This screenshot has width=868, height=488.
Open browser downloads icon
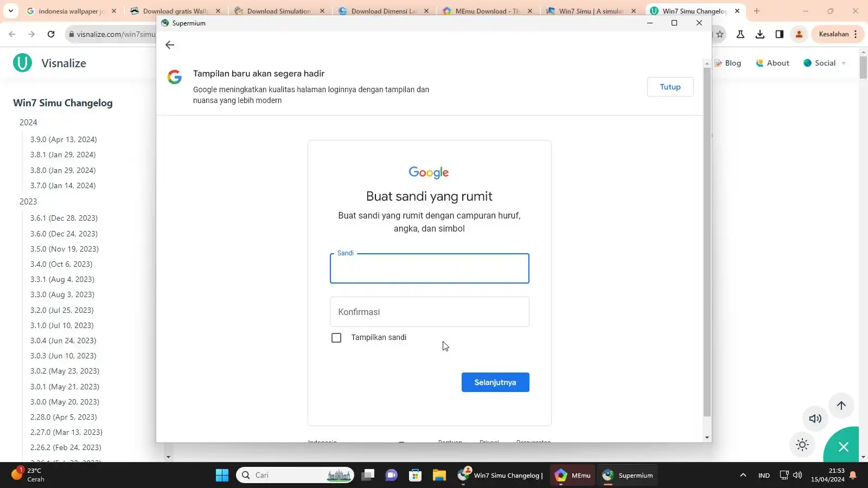760,34
